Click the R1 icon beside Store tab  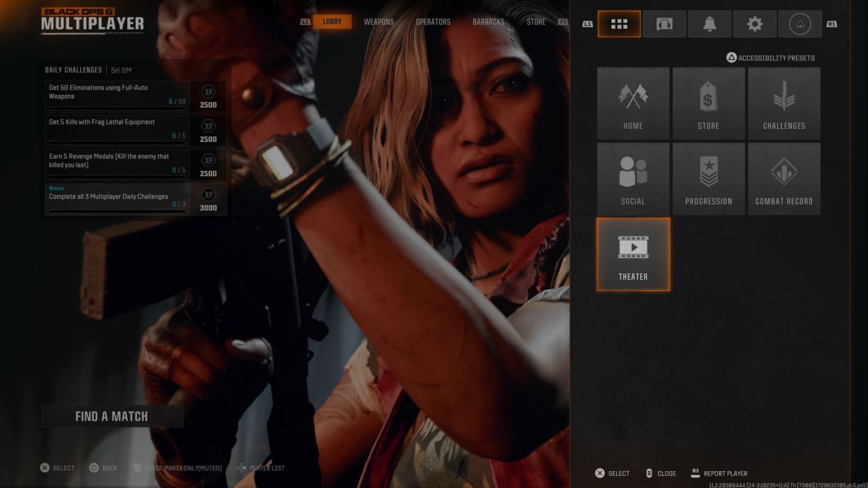[x=563, y=22]
